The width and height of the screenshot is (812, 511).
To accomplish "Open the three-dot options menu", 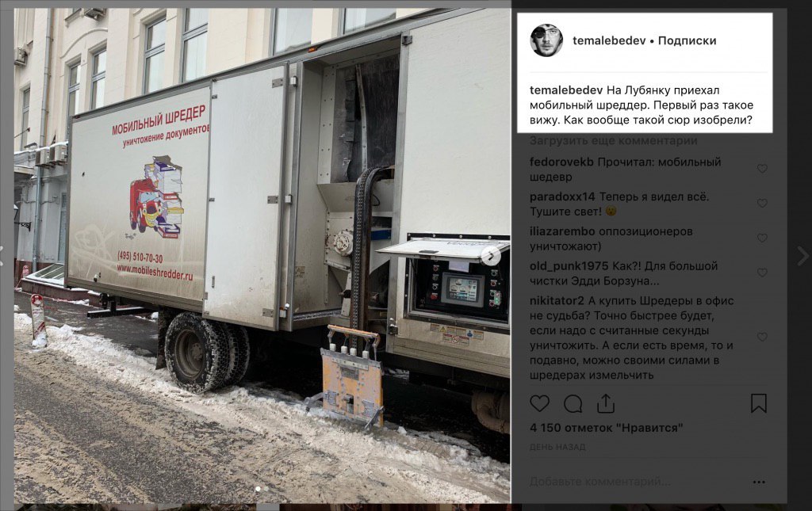I will [759, 482].
